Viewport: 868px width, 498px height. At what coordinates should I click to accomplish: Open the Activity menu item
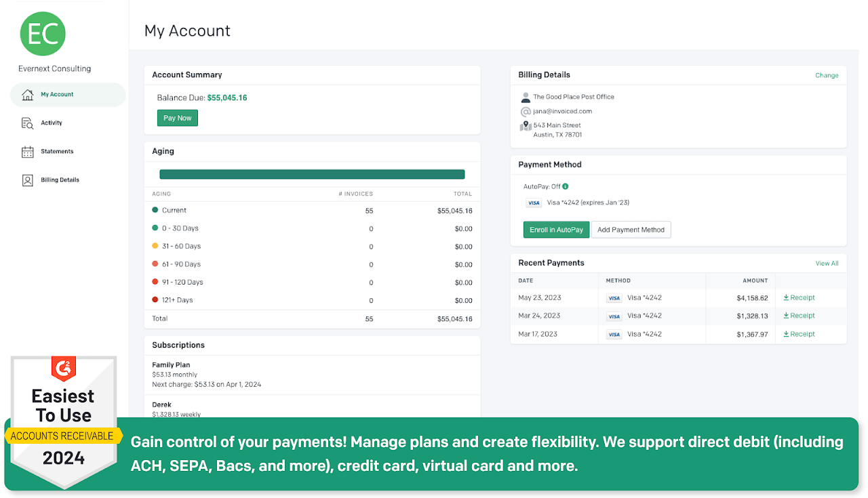(52, 123)
